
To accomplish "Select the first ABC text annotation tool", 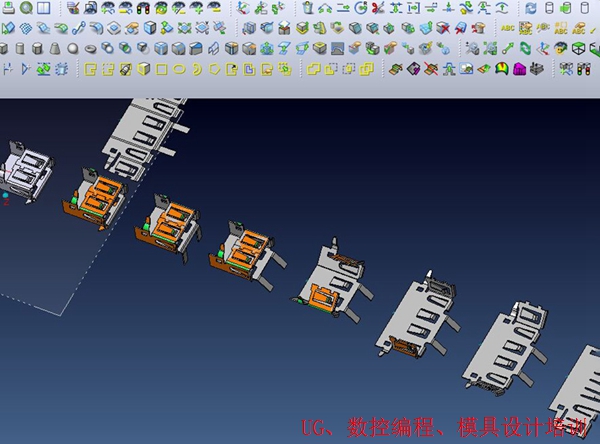I will click(x=508, y=28).
